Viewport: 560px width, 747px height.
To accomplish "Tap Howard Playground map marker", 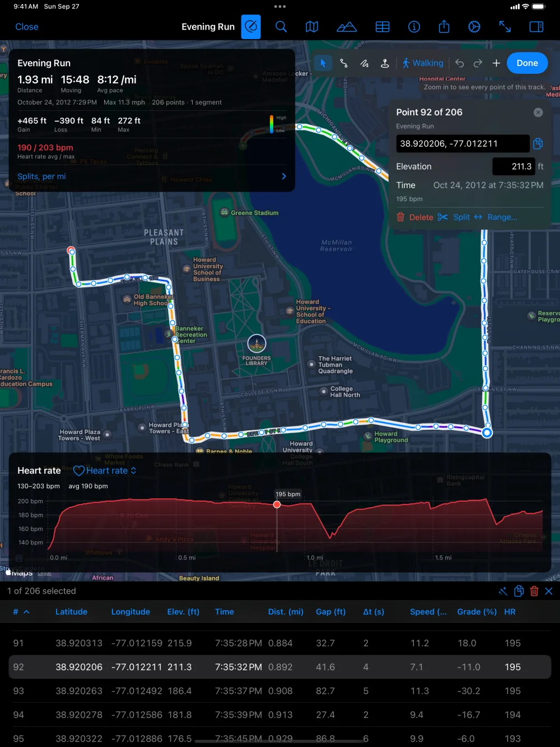I will 368,436.
